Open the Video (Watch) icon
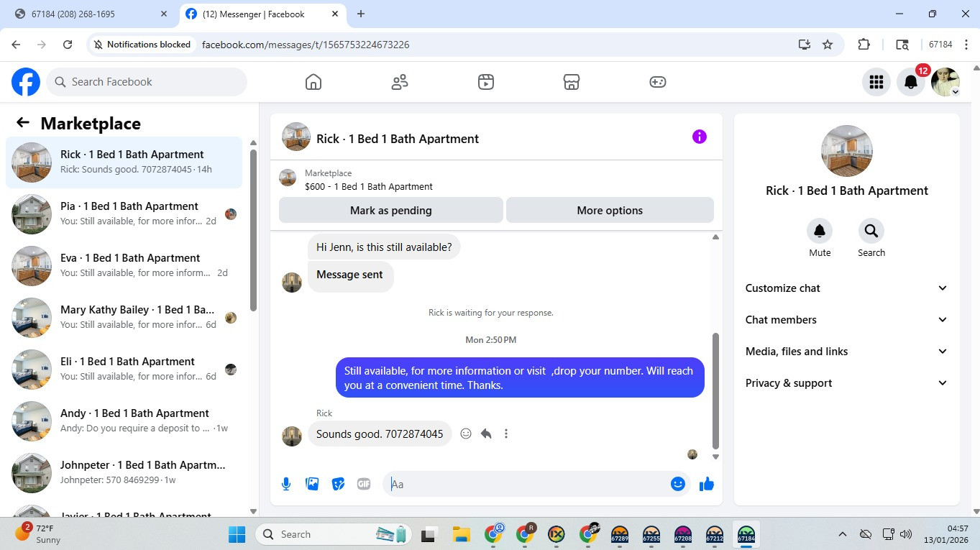This screenshot has width=980, height=550. [485, 82]
